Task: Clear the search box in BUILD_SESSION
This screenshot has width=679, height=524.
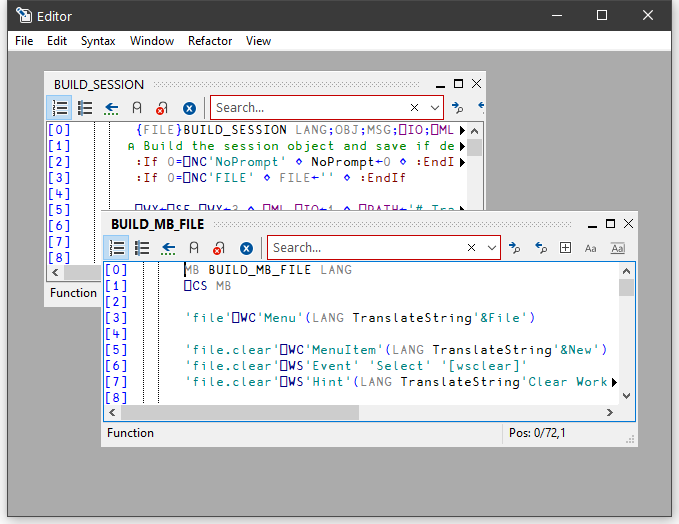Action: 414,108
